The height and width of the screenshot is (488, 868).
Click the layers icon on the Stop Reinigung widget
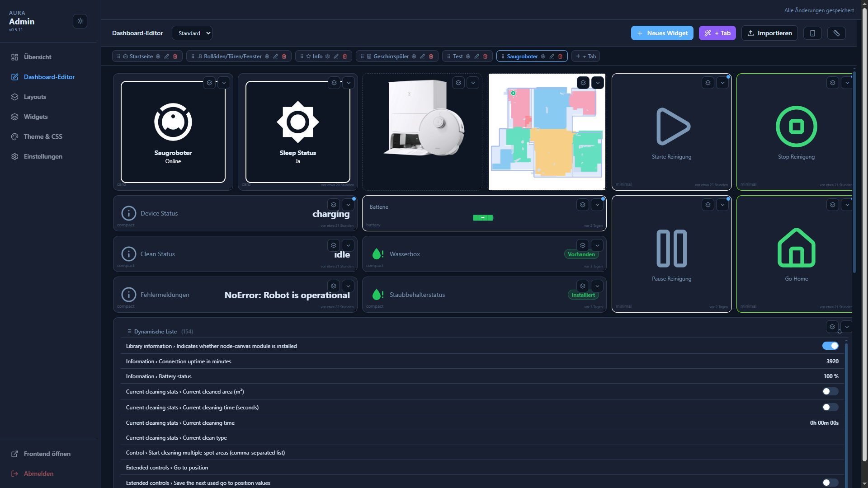pos(833,83)
